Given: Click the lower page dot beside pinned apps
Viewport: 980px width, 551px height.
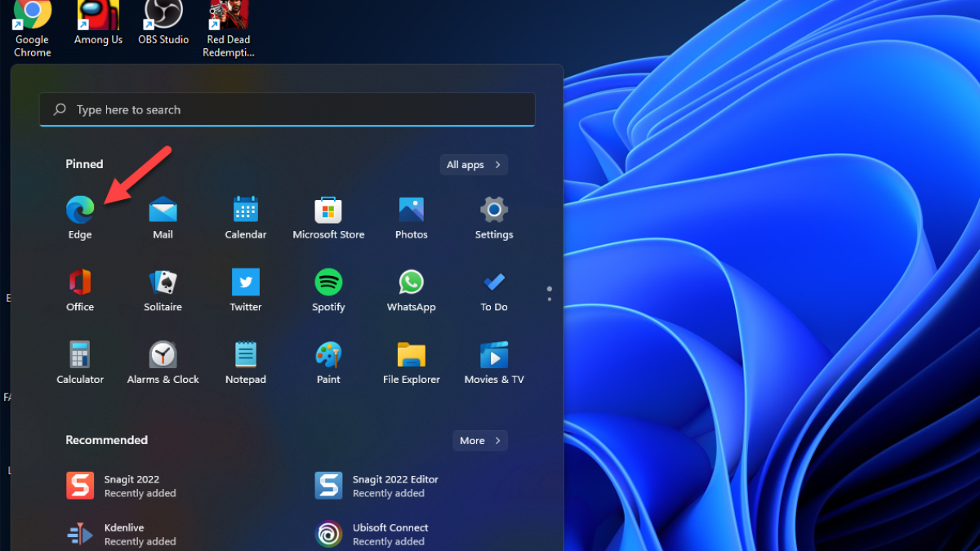Looking at the screenshot, I should (550, 300).
